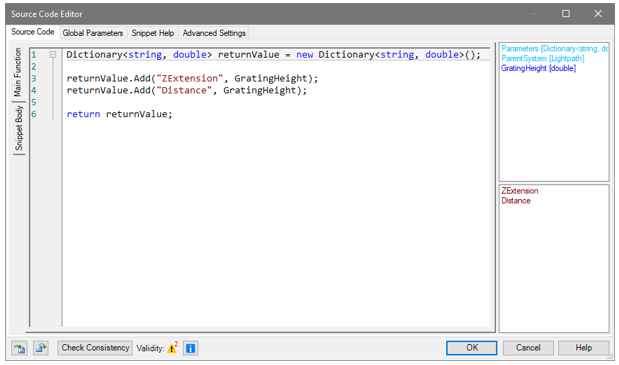Maximize the Source Code Editor window
The height and width of the screenshot is (365, 619).
click(x=566, y=14)
